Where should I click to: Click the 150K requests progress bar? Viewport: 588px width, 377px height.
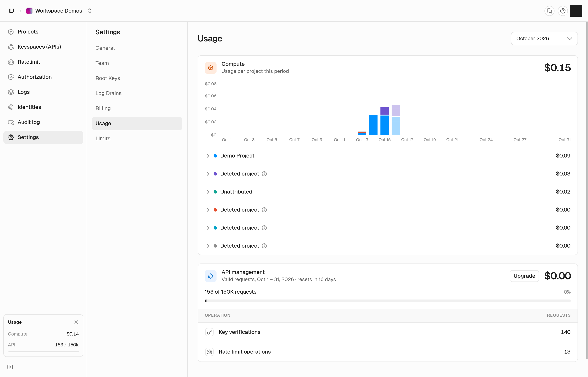coord(388,301)
